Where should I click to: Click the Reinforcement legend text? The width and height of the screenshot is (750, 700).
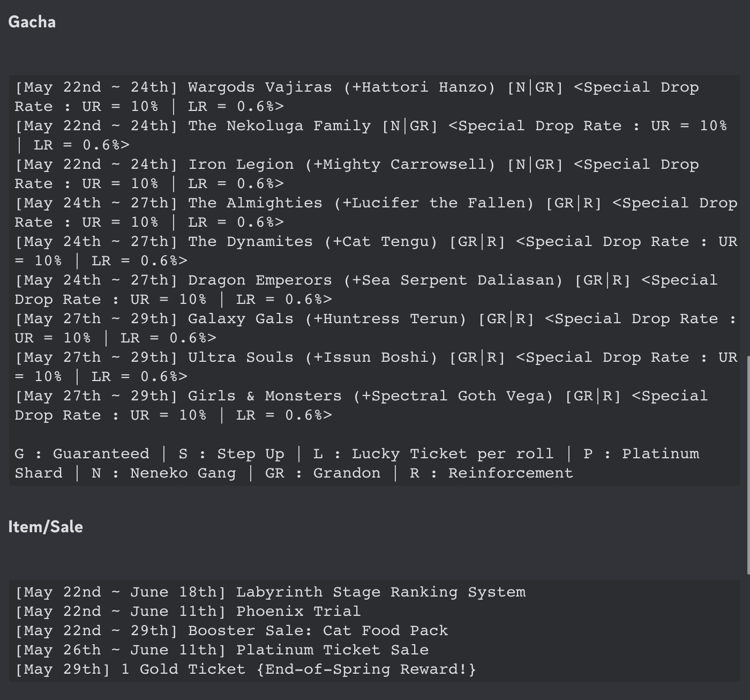click(510, 473)
